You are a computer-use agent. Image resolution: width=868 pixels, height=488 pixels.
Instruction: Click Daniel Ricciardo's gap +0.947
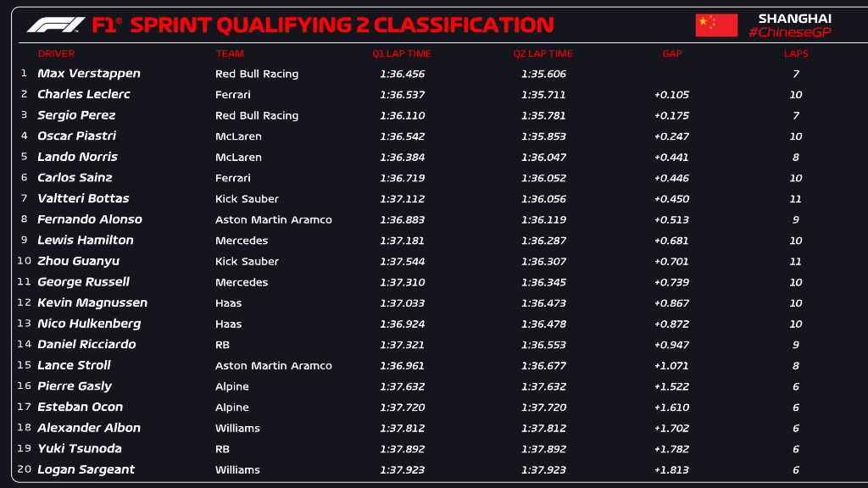pyautogui.click(x=671, y=345)
